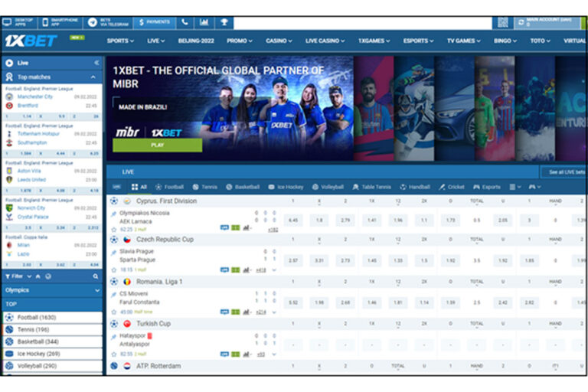
Task: Open Romania Liga 1 league
Action: coord(159,282)
